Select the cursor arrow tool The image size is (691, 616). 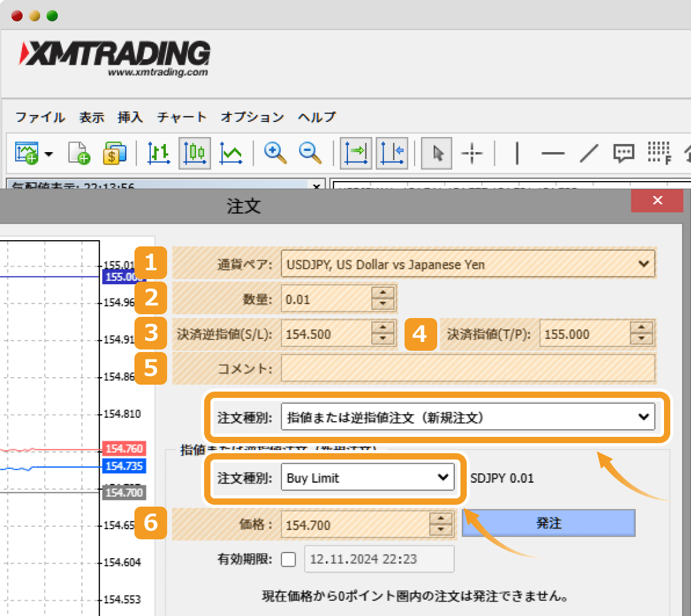(437, 153)
